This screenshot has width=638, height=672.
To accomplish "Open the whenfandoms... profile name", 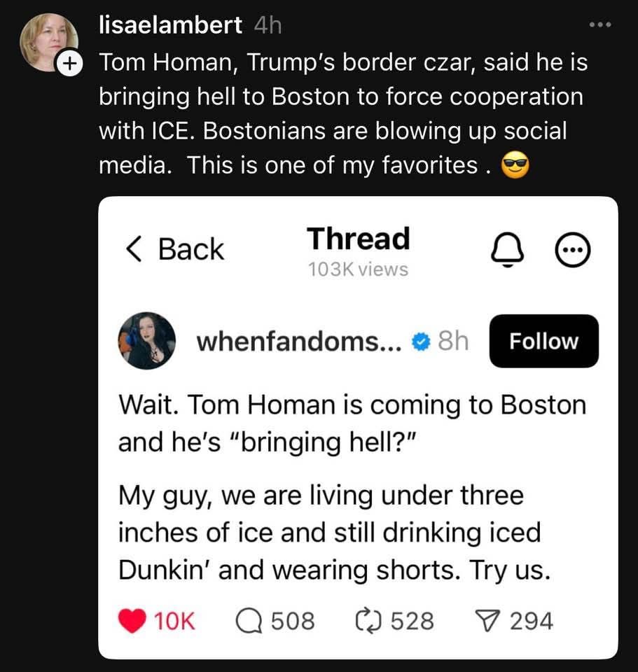I will [x=299, y=342].
